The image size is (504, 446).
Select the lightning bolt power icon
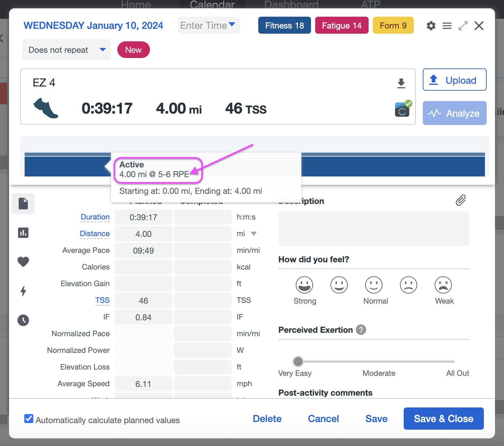(23, 291)
